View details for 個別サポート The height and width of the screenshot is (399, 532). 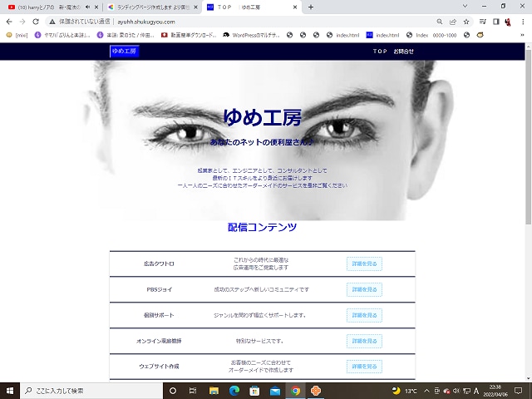click(x=364, y=315)
